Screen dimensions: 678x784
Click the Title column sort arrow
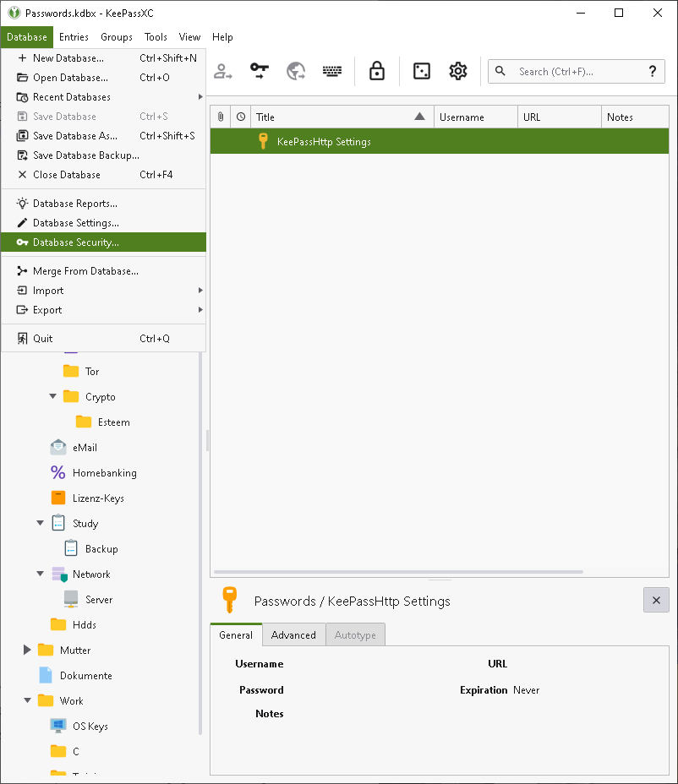[420, 117]
